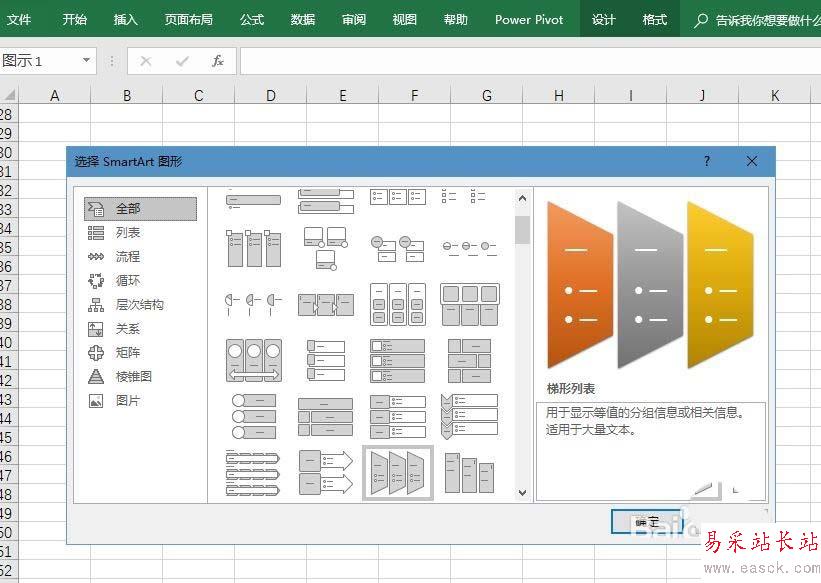This screenshot has width=821, height=583.
Task: Open the 插入 ribbon tab
Action: click(x=126, y=19)
